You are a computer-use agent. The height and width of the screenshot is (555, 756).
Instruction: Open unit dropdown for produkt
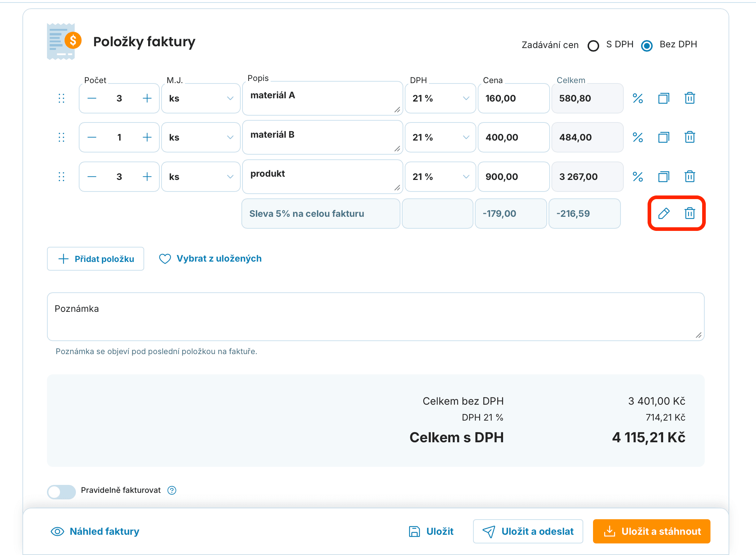pos(201,177)
